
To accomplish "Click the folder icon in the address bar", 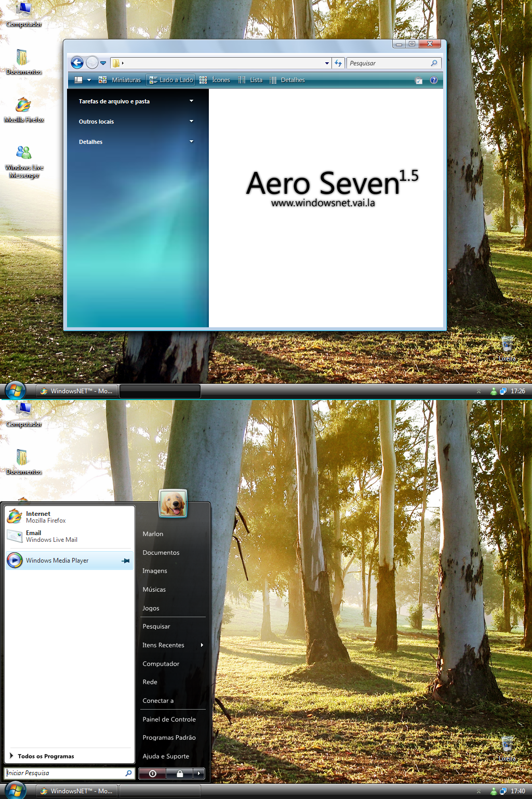I will [116, 63].
